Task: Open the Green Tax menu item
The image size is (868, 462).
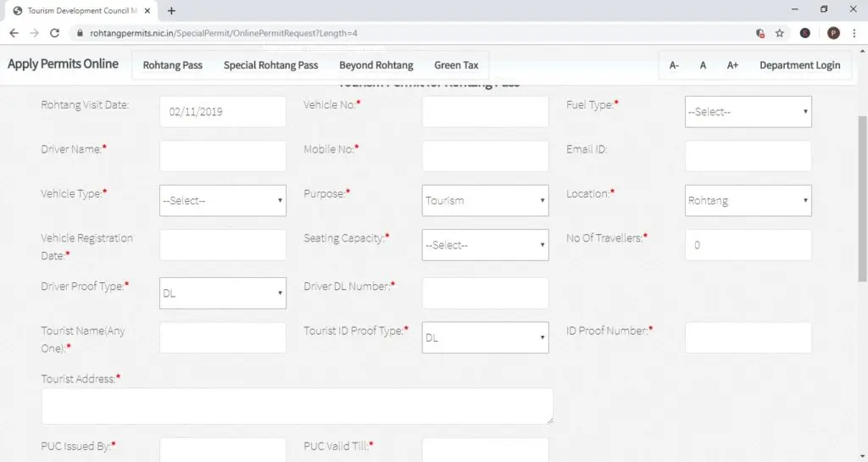Action: (x=456, y=65)
